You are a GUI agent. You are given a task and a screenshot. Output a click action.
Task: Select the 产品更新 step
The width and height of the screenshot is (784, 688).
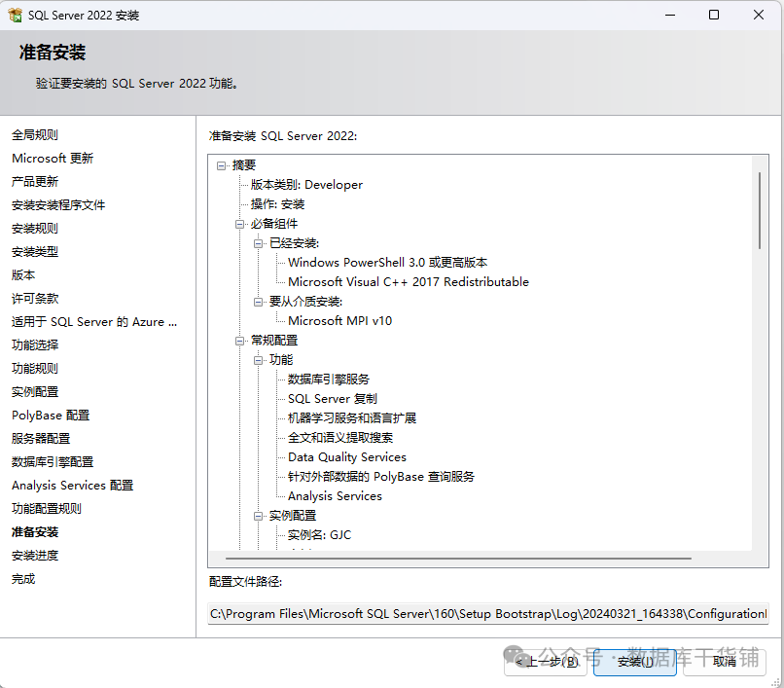pyautogui.click(x=34, y=182)
